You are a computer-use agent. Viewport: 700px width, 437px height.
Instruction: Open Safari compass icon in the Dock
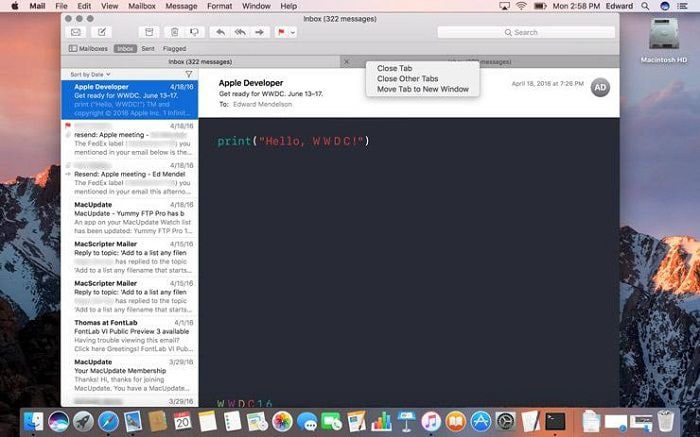tap(108, 421)
